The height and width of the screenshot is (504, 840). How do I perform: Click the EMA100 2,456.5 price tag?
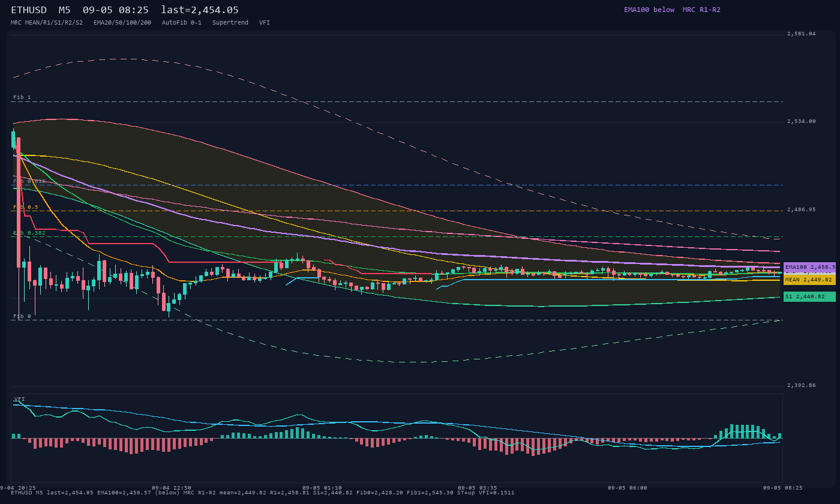809,267
